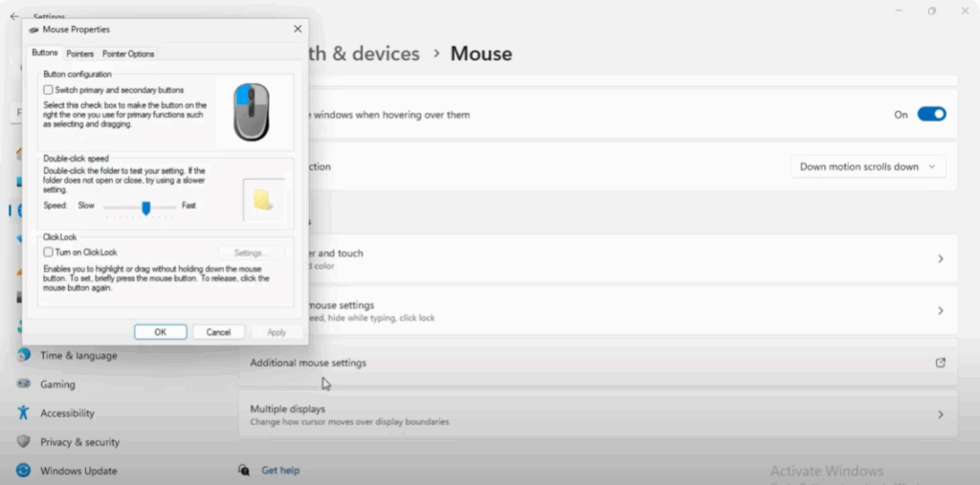
Task: Click the Fast label of the speed slider
Action: (189, 205)
